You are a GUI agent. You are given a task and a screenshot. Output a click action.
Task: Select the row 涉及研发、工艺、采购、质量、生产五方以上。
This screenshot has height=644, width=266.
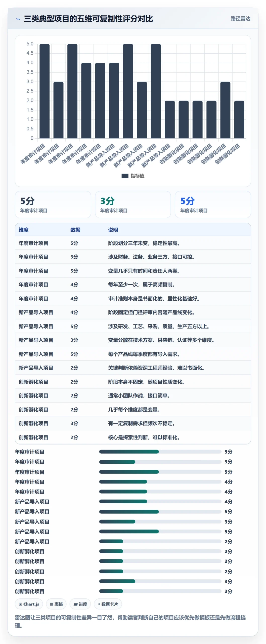(133, 326)
